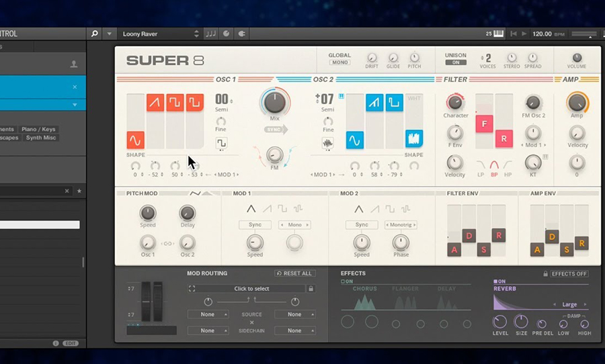This screenshot has height=364, width=605.
Task: Click the 'Click to select' mod routing field
Action: click(x=251, y=288)
